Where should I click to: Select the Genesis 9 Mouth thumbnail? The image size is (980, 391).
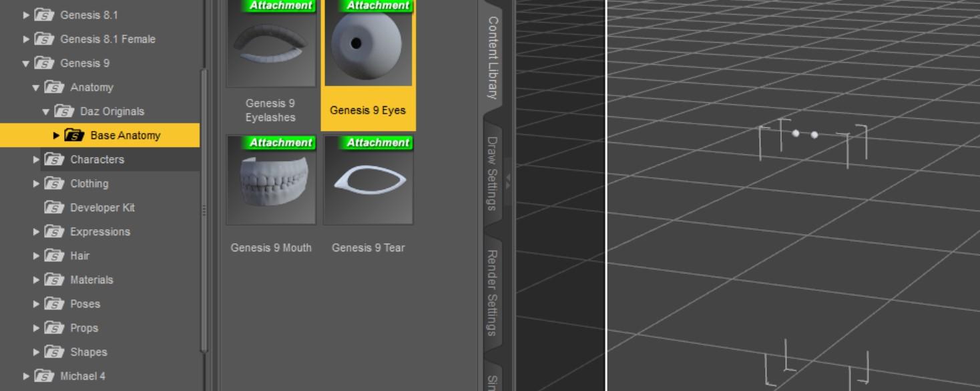point(271,180)
